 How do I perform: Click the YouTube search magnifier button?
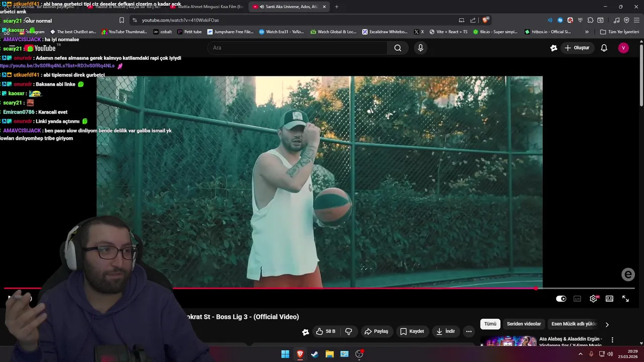click(x=398, y=48)
